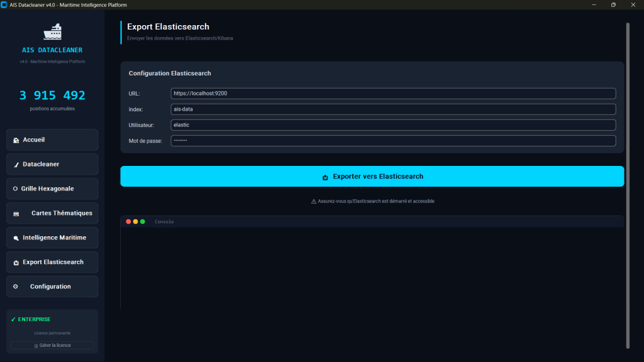Click the broom icon next to Datacleaner
This screenshot has height=362, width=644.
[x=16, y=165]
